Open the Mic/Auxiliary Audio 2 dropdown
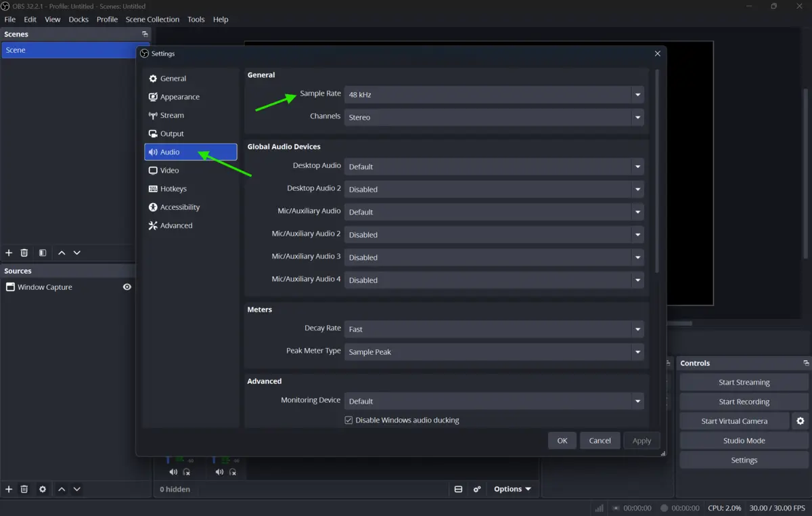 click(x=494, y=234)
